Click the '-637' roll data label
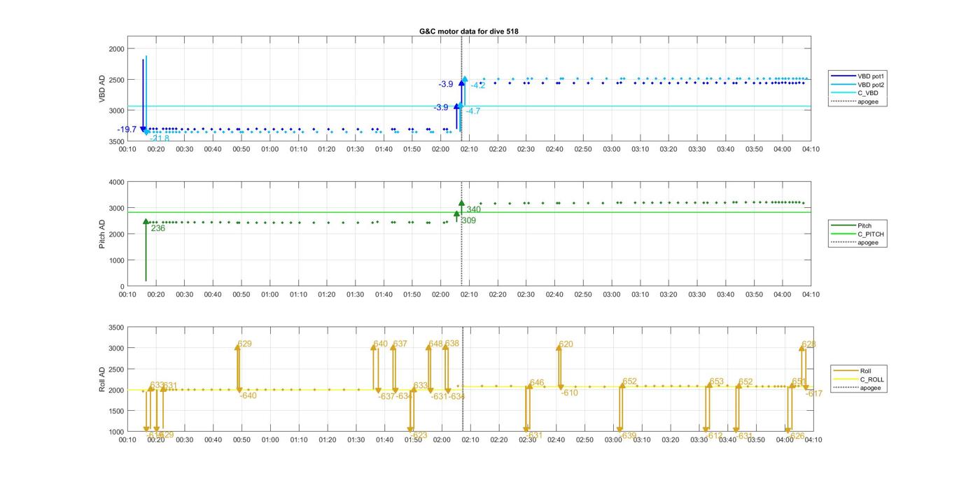The width and height of the screenshot is (980, 485). (386, 396)
